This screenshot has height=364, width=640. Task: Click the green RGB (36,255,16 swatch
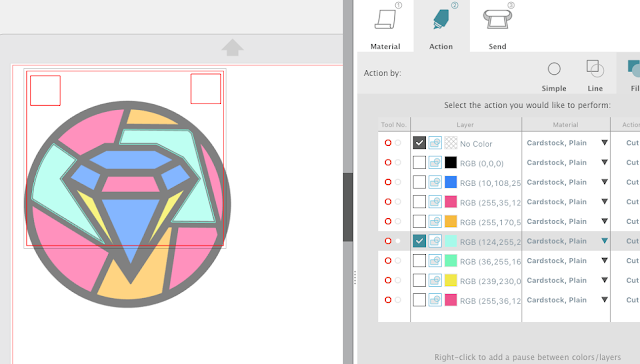pyautogui.click(x=451, y=260)
